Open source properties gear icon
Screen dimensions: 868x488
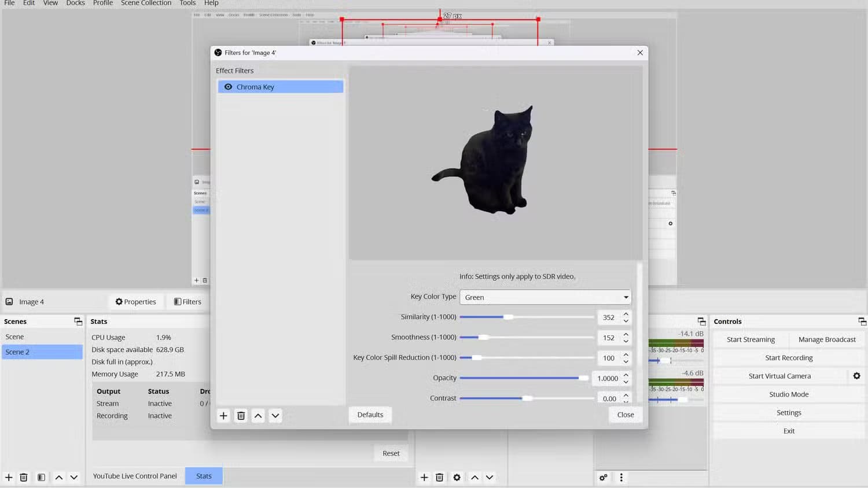click(x=457, y=478)
